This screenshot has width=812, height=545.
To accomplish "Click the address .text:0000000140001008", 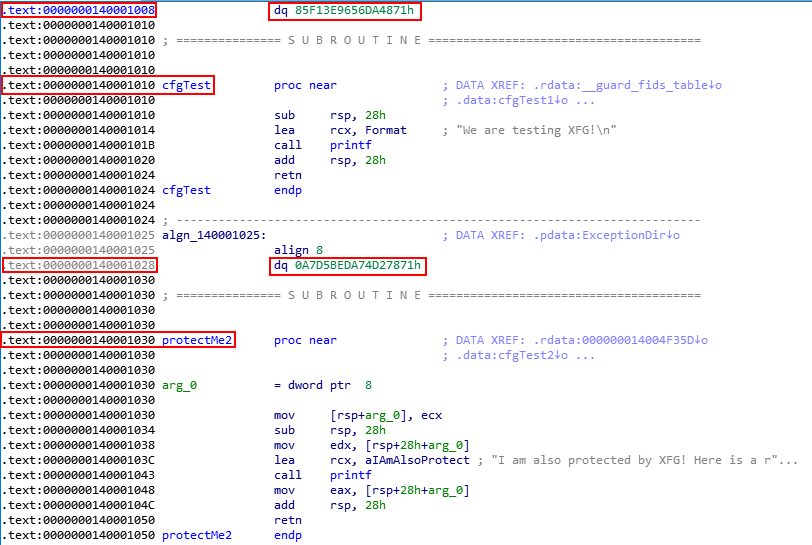I will [78, 10].
